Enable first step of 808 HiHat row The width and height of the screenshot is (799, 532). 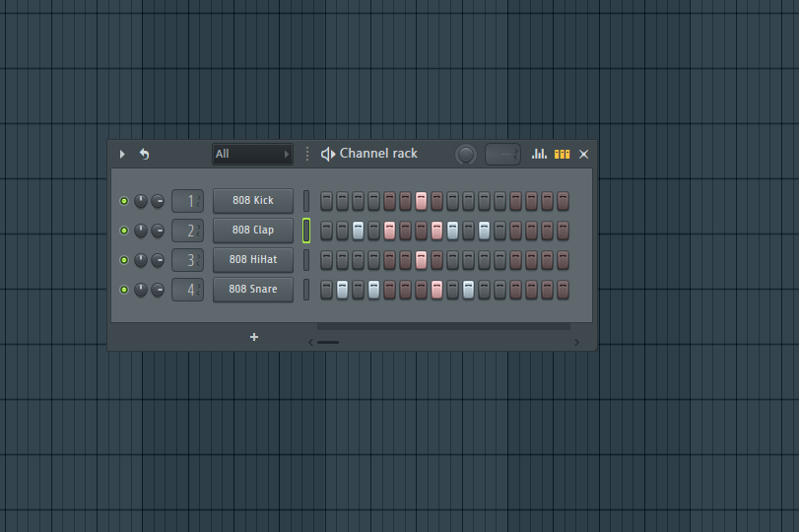[x=327, y=260]
